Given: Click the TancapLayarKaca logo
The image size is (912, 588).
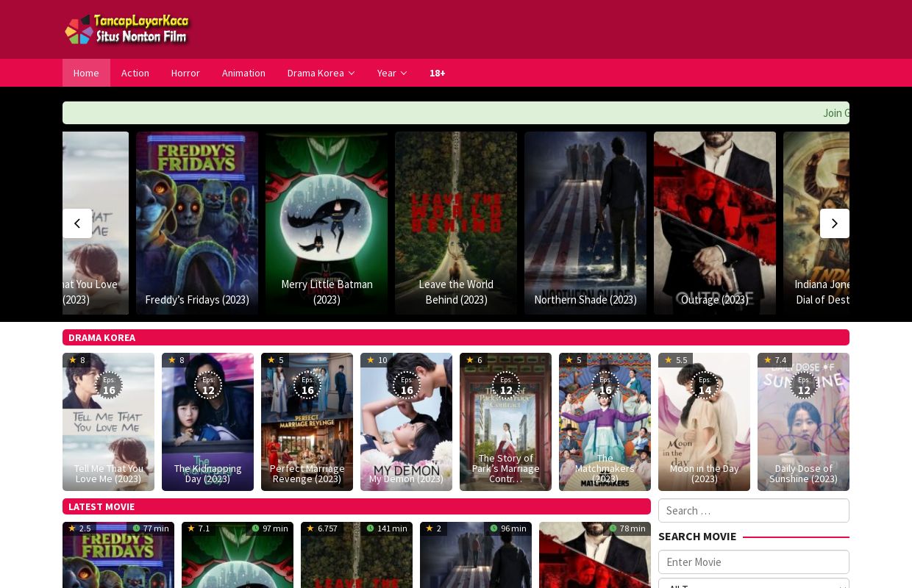Looking at the screenshot, I should point(127,29).
